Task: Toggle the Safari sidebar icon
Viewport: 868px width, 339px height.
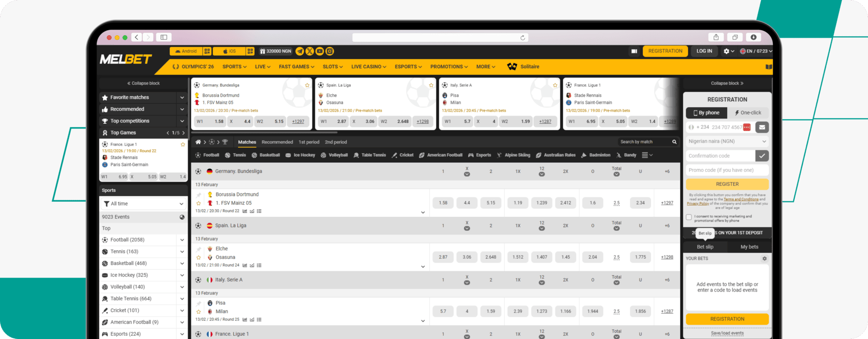Action: 164,37
